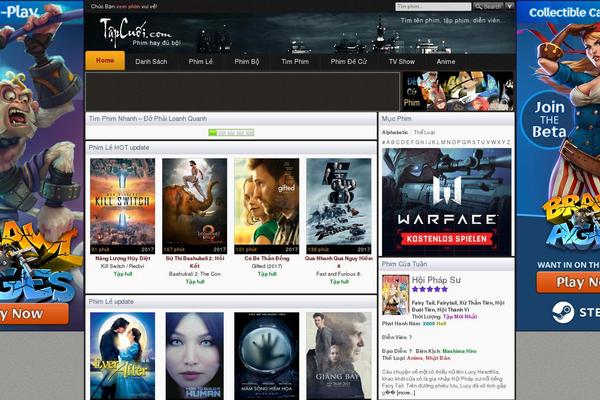Click Quá Nhanh Quá Nguy Hiểm title link

tap(339, 262)
